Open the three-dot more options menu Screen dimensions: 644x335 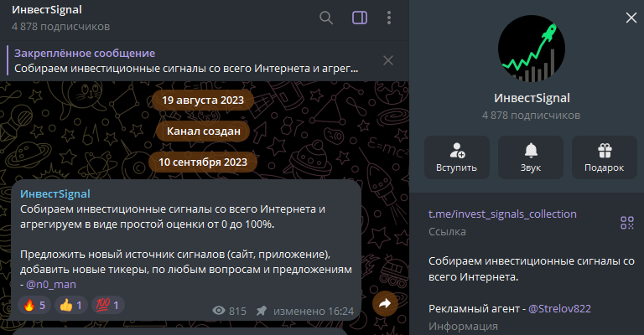pos(389,18)
